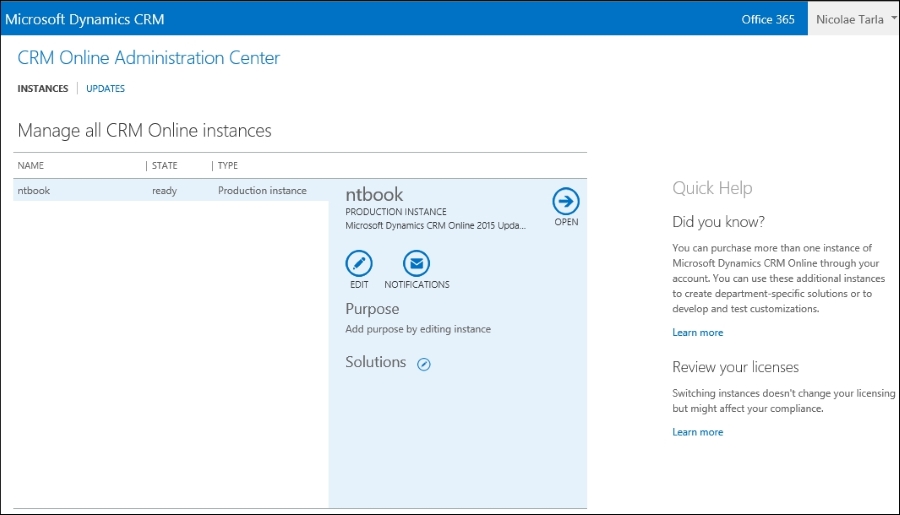Open the ntbook instance with the arrow icon
The height and width of the screenshot is (515, 900).
(566, 202)
